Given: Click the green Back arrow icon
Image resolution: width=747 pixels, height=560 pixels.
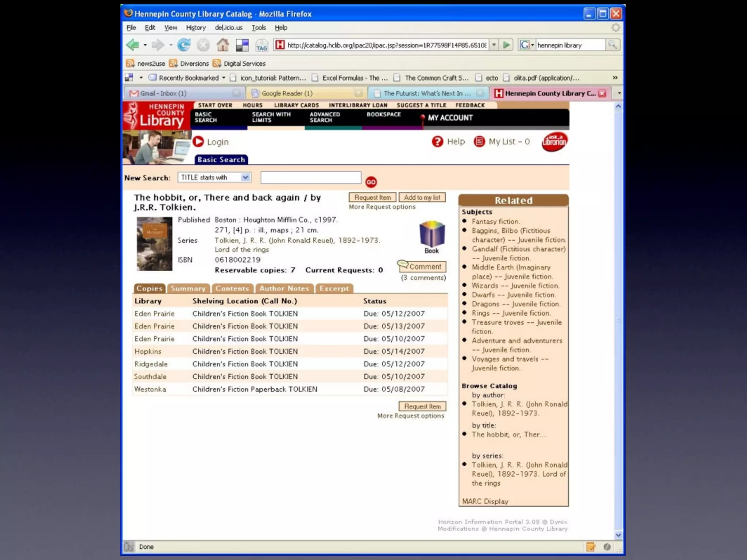Looking at the screenshot, I should [133, 45].
